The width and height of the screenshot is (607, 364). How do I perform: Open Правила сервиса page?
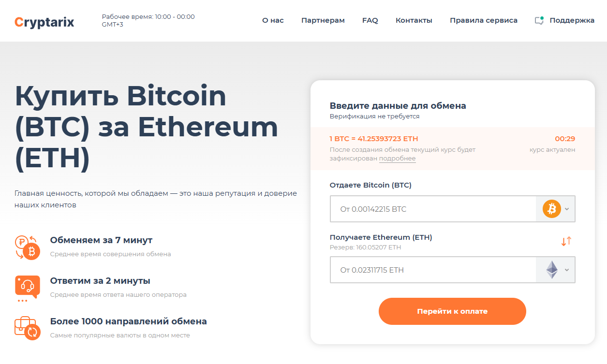[x=483, y=20]
